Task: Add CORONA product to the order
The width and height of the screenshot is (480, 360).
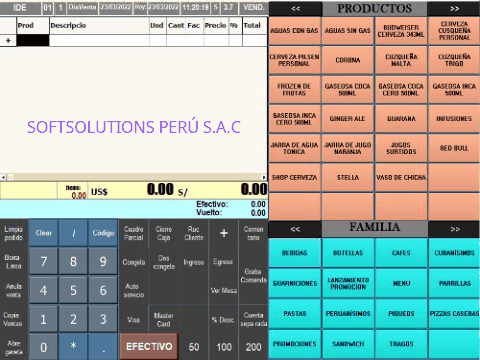Action: [x=348, y=60]
